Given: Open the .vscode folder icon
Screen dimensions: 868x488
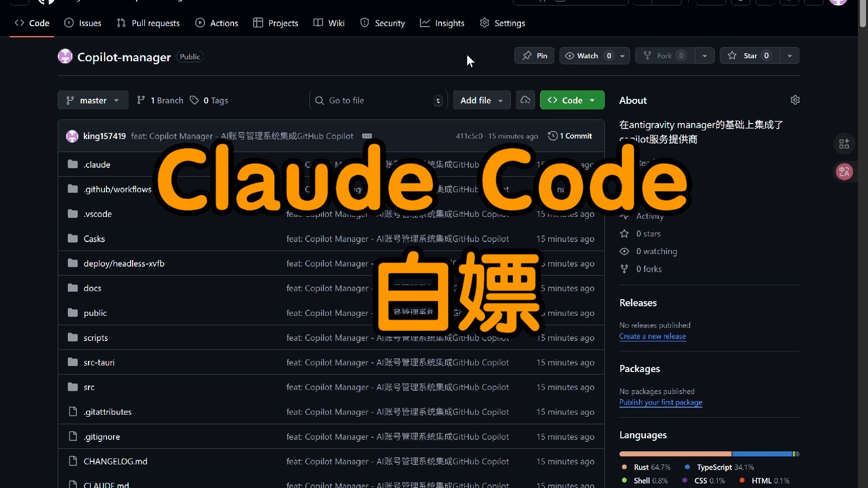Looking at the screenshot, I should pyautogui.click(x=73, y=213).
